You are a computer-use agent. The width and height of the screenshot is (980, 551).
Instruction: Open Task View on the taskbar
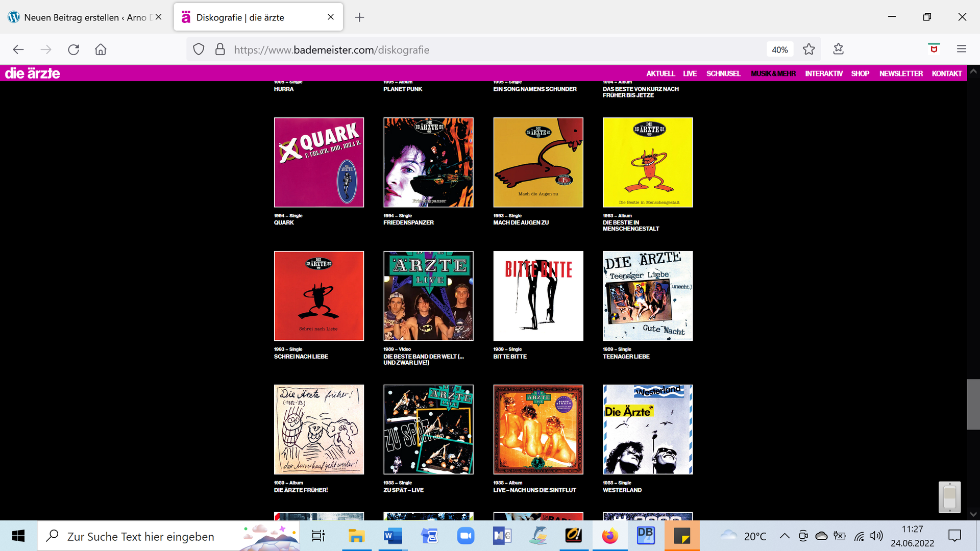tap(318, 536)
